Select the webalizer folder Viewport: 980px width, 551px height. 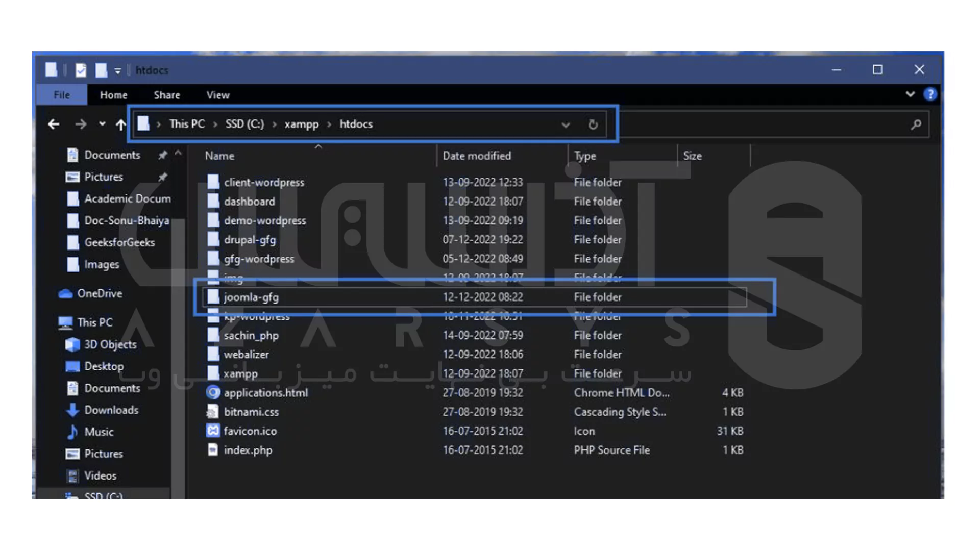[246, 355]
